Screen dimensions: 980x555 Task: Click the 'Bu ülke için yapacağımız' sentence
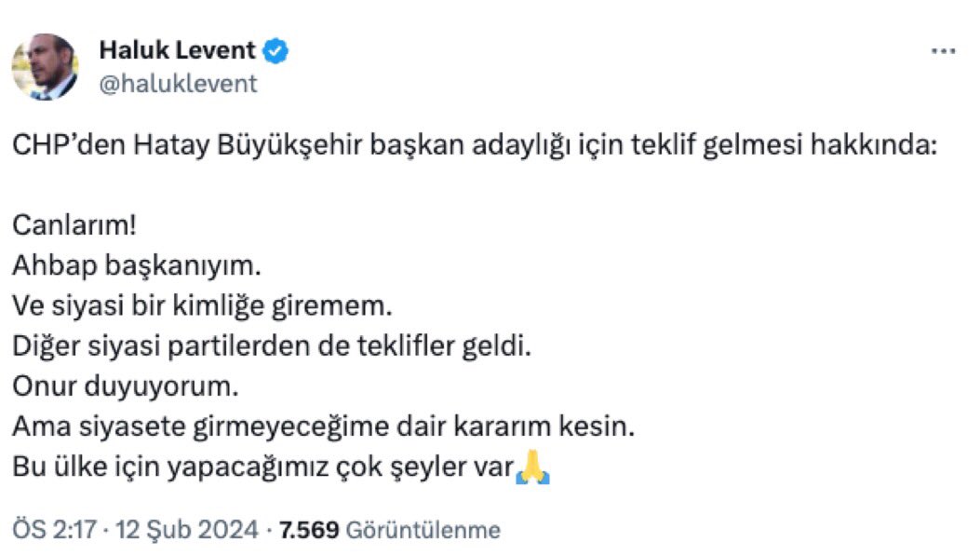point(263,467)
